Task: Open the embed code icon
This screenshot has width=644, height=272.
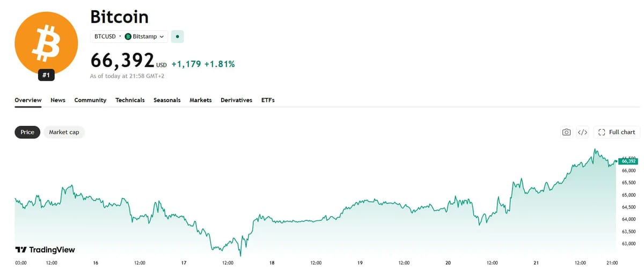Action: pyautogui.click(x=582, y=132)
